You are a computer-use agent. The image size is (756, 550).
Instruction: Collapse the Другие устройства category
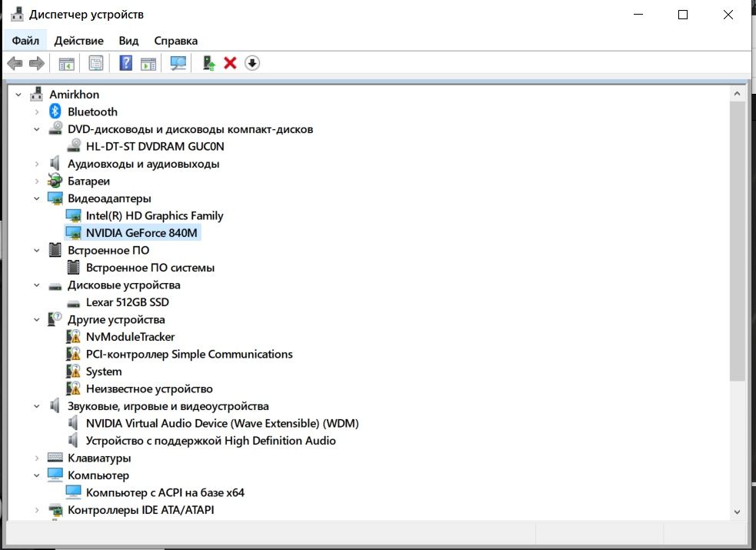pos(37,319)
